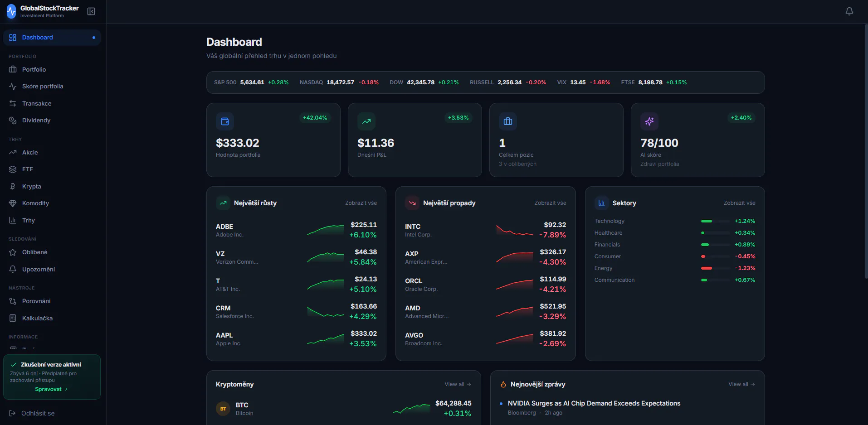Screen dimensions: 868x425
Task: Click the Transakce arrows icon
Action: 13,103
